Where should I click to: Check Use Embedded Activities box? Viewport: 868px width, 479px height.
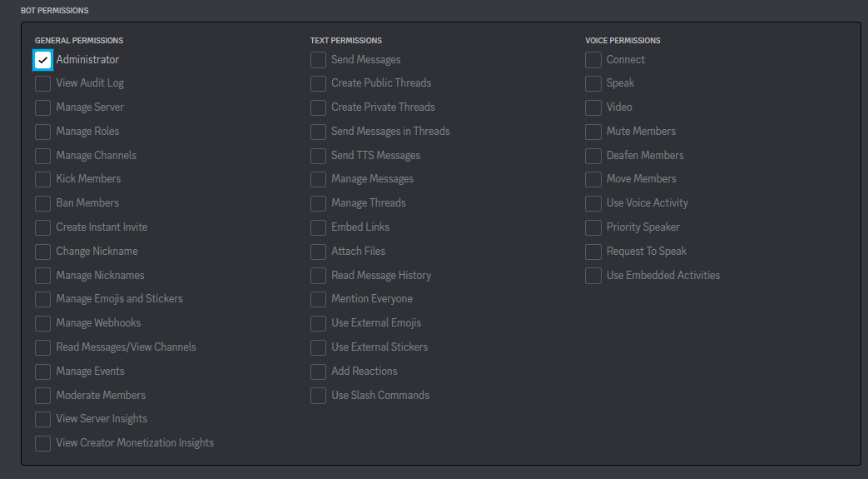click(593, 276)
